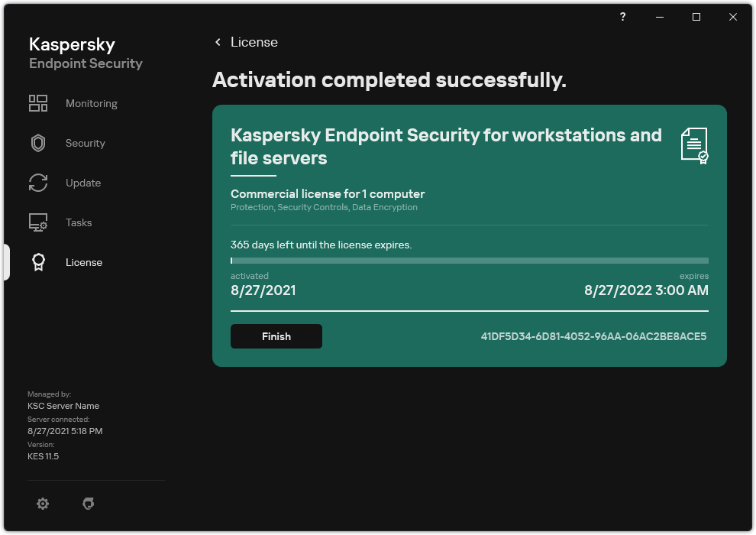This screenshot has width=756, height=535.
Task: Click "Protection, Security Controls, Data Encryption" text
Action: pos(324,207)
